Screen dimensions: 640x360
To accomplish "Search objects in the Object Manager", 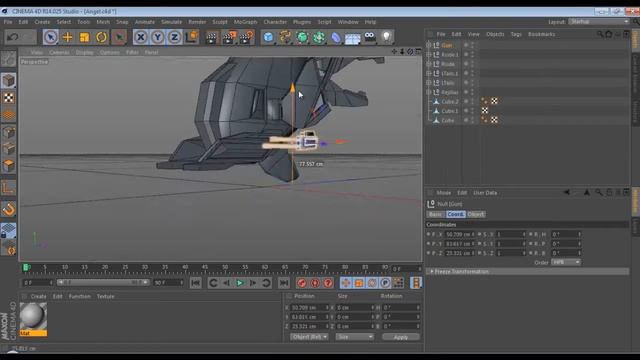I will click(600, 34).
